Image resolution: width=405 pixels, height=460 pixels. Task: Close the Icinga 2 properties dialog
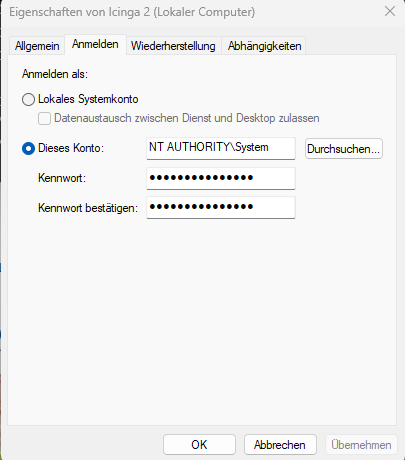point(390,12)
